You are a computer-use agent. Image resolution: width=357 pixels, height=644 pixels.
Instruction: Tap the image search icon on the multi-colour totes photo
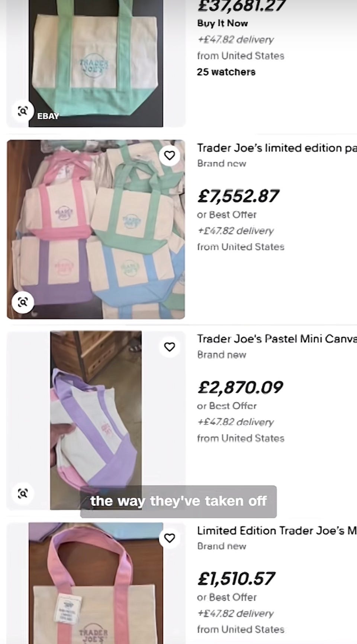(x=23, y=302)
